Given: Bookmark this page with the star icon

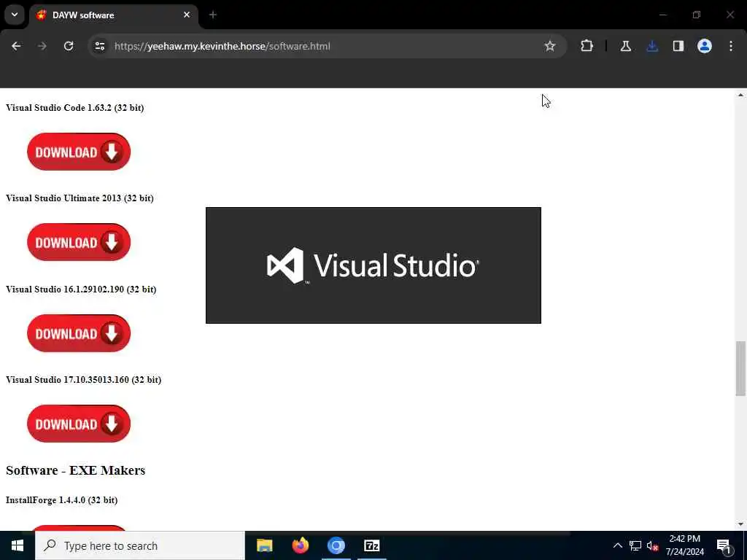Looking at the screenshot, I should [x=550, y=46].
